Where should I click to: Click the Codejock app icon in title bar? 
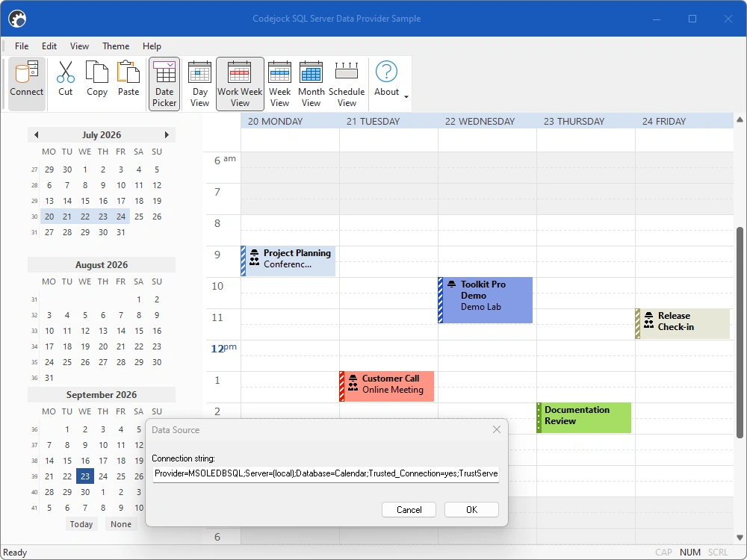pyautogui.click(x=18, y=19)
